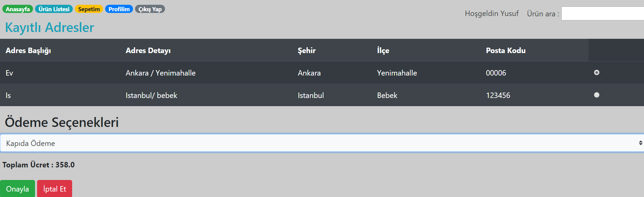This screenshot has height=197, width=644.
Task: Confirm the order with Onayla
Action: click(17, 189)
